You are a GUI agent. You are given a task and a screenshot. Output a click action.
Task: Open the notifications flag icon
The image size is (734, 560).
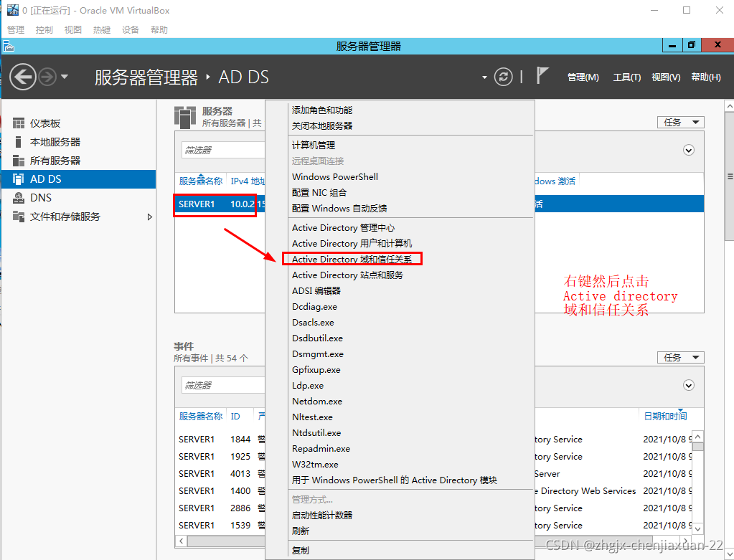tap(542, 75)
